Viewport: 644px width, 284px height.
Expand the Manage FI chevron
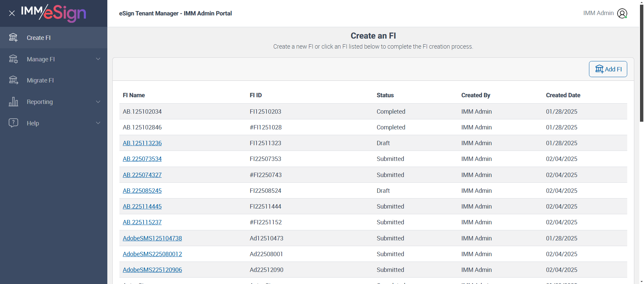click(x=98, y=59)
